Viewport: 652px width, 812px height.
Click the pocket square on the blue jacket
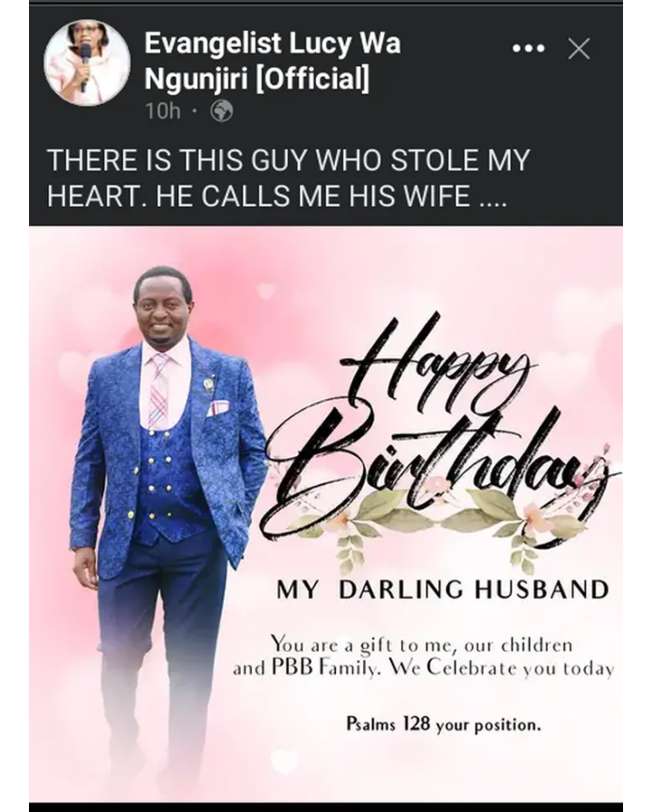pyautogui.click(x=217, y=407)
